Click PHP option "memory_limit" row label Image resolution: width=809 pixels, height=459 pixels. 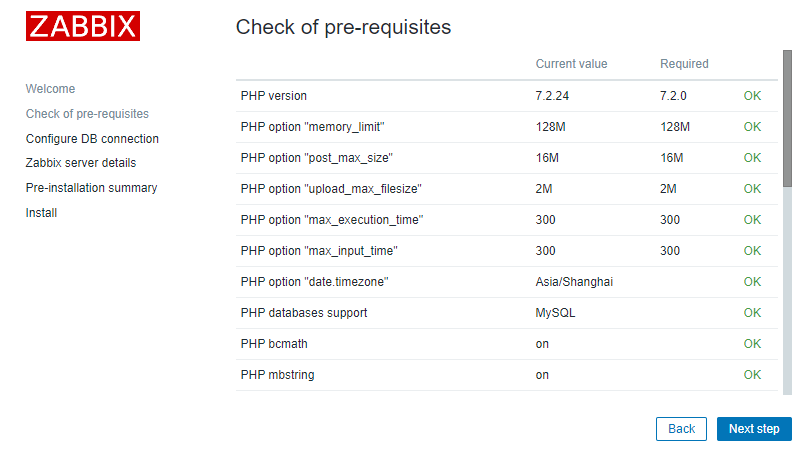point(312,127)
